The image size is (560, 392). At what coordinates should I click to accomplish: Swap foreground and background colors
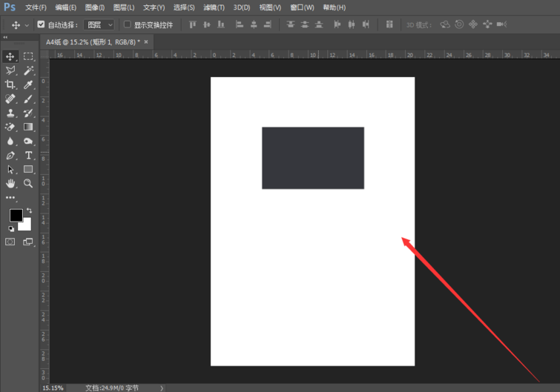29,211
